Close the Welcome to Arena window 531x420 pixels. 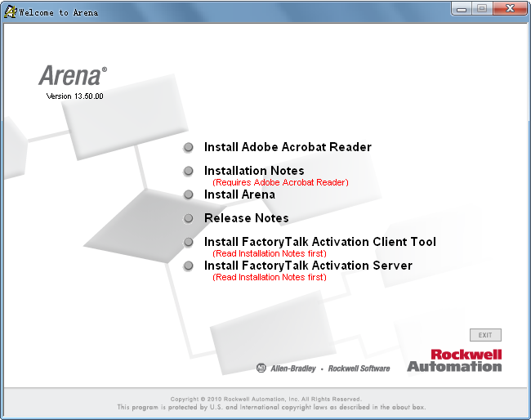(x=510, y=8)
